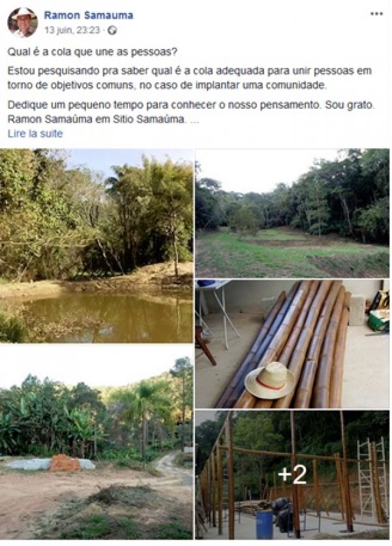The width and height of the screenshot is (392, 546).
Task: Click the muddy pond water in the first photo
Action: coord(104,315)
